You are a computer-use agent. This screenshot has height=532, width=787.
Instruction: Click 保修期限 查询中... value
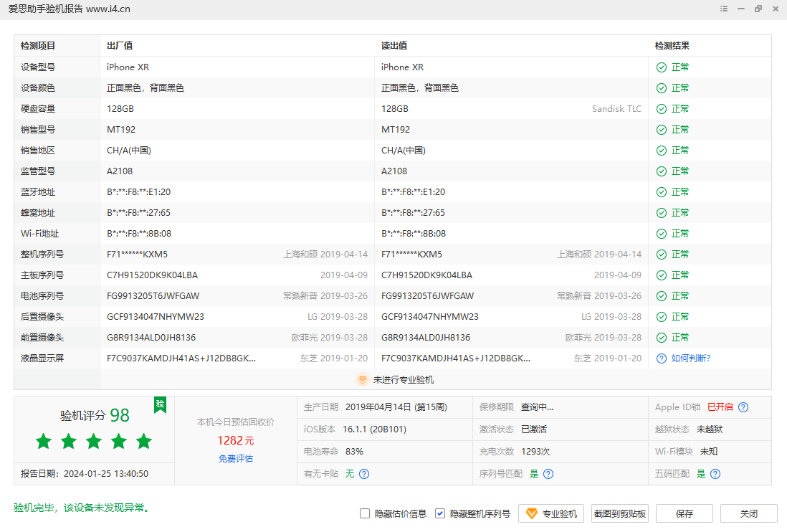click(537, 407)
